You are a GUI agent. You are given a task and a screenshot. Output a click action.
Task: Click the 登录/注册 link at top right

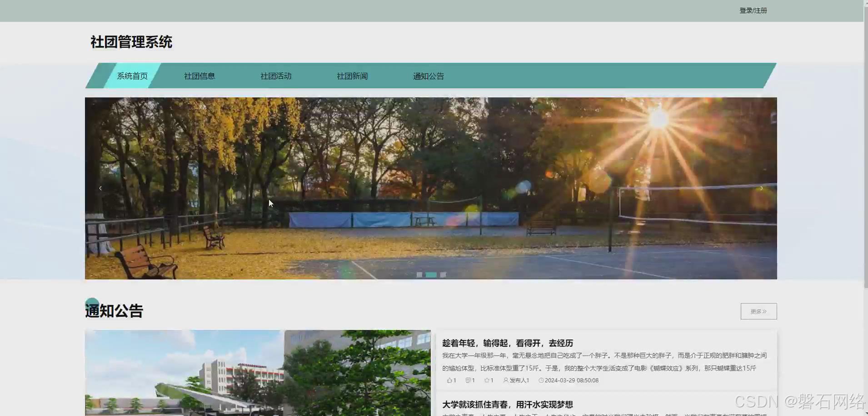pos(753,10)
